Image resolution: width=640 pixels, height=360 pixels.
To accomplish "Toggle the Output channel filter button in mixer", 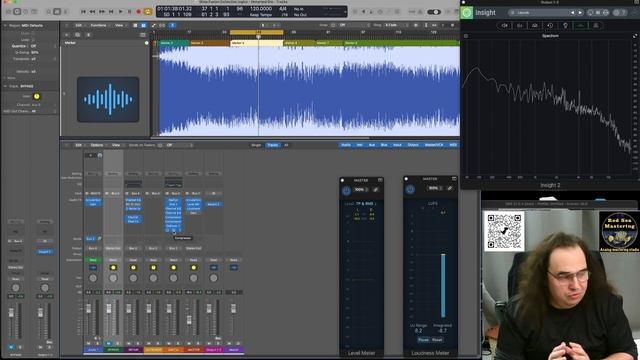I will 413,145.
